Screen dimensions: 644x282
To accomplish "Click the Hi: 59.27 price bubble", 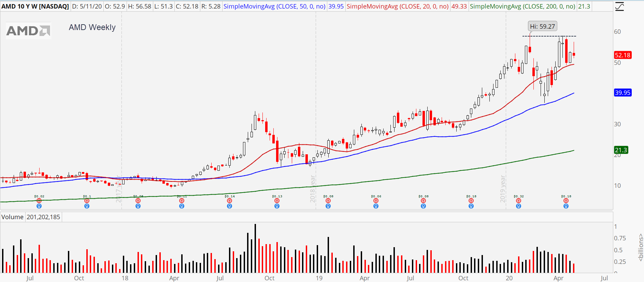I will [x=542, y=26].
